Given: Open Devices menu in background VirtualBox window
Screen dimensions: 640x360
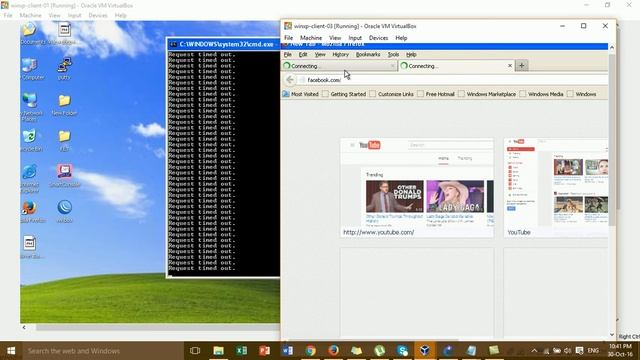Looking at the screenshot, I should click(98, 16).
